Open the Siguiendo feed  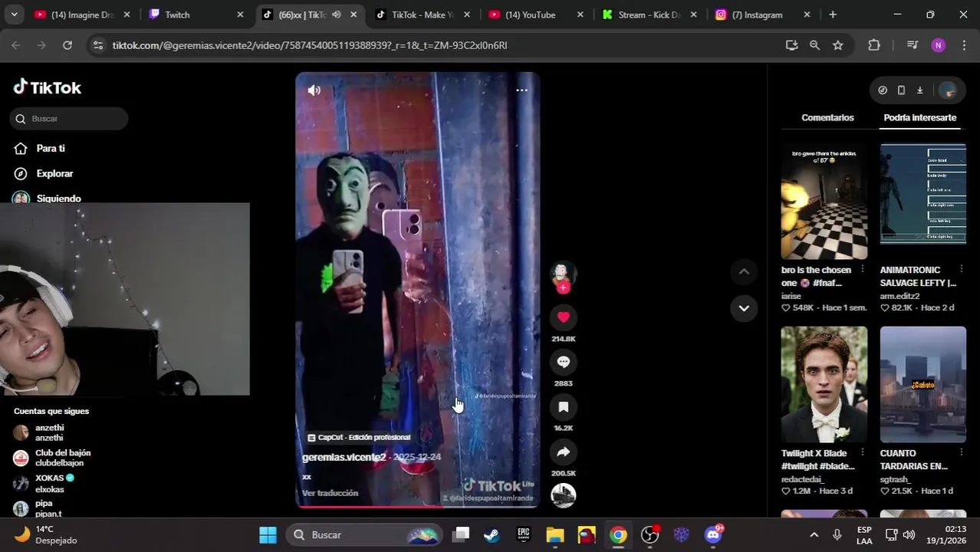58,198
